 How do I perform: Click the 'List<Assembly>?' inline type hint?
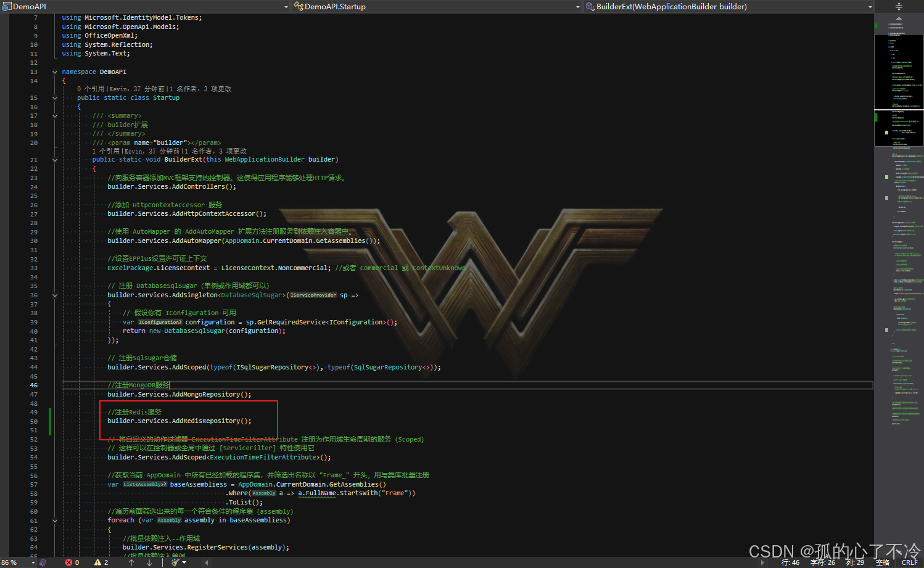pyautogui.click(x=145, y=485)
